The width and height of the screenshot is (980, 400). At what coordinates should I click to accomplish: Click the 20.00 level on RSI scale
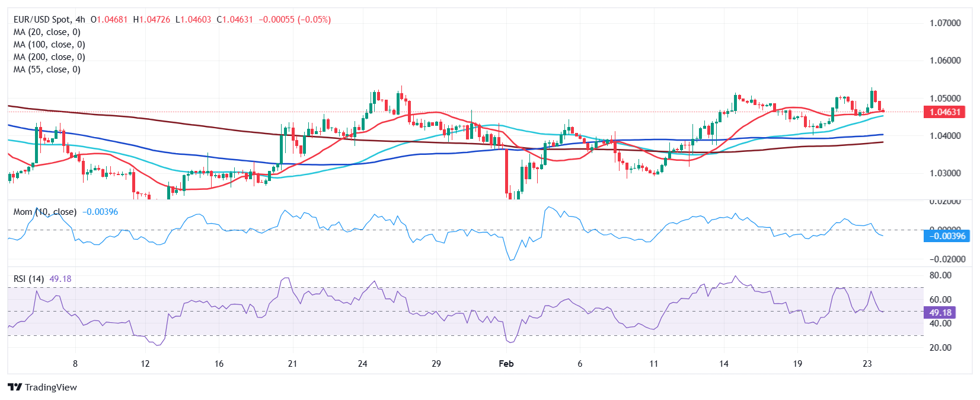(x=940, y=348)
